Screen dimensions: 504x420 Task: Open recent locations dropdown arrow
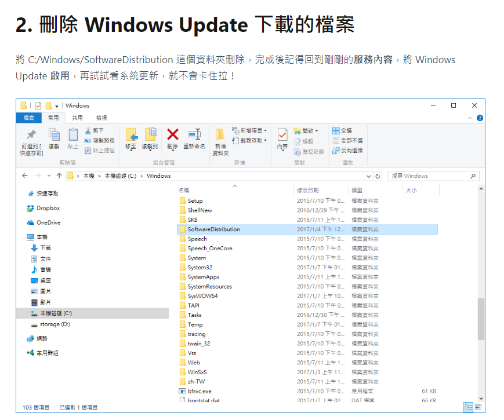coord(49,176)
